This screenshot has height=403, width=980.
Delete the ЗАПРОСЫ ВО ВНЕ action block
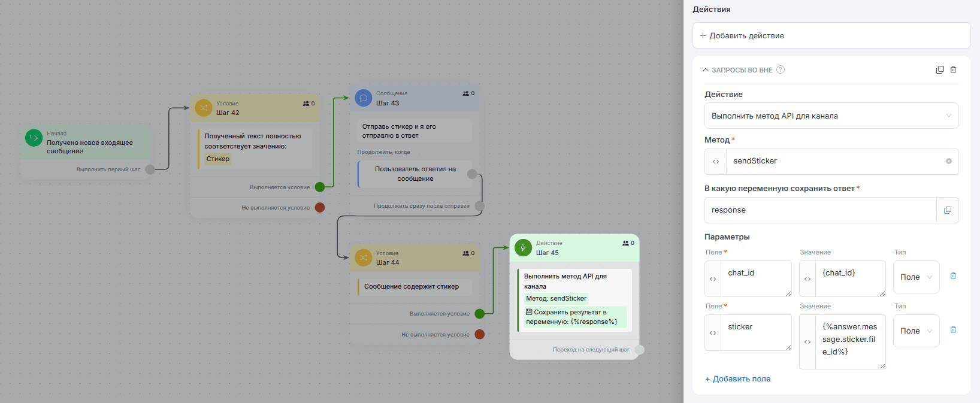click(x=953, y=70)
